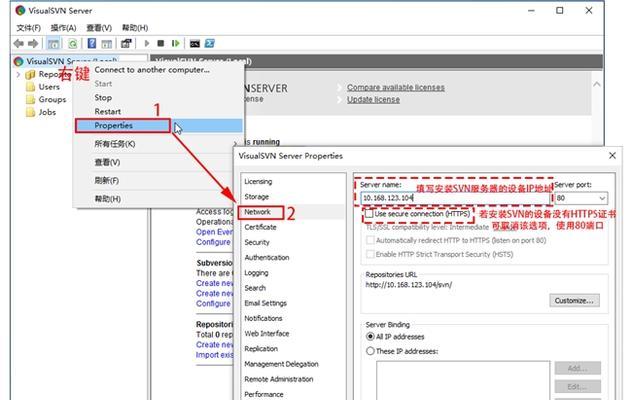This screenshot has height=400, width=632.
Task: Click the blue Help toolbar icon
Action: (x=91, y=44)
